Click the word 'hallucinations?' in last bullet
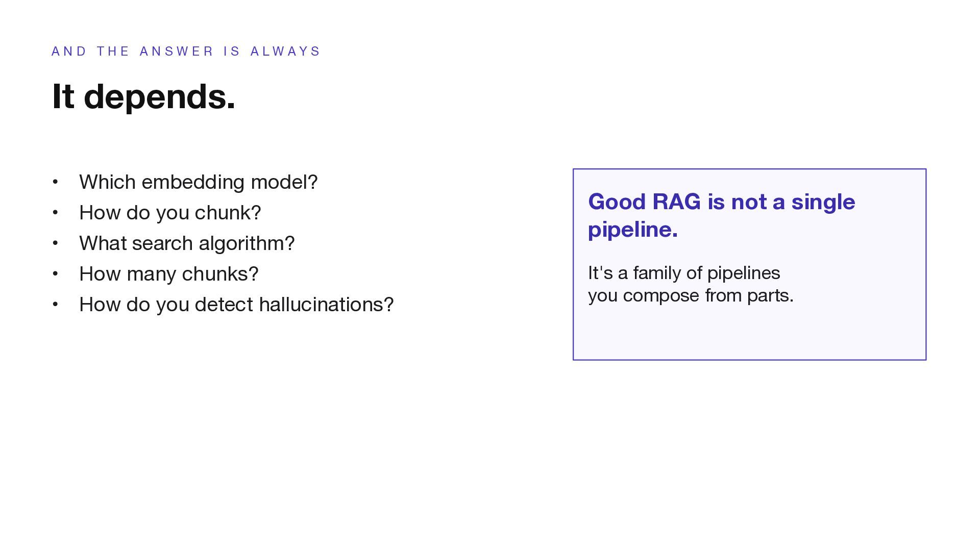The width and height of the screenshot is (980, 551). pyautogui.click(x=326, y=305)
